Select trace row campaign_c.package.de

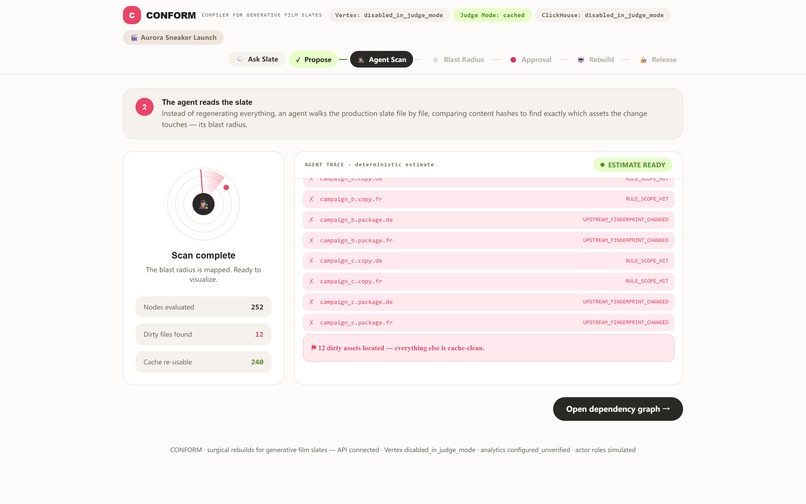pyautogui.click(x=488, y=302)
